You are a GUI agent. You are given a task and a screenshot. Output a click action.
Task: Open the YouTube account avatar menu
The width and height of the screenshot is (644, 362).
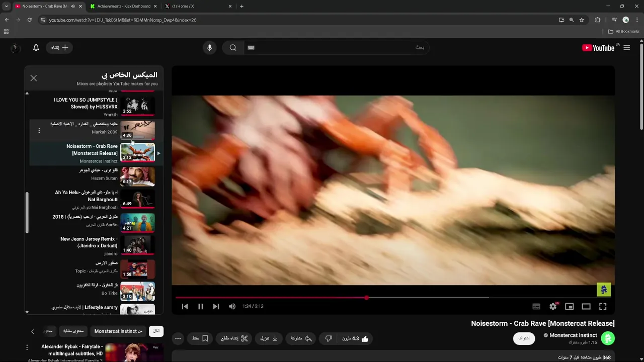pyautogui.click(x=15, y=48)
